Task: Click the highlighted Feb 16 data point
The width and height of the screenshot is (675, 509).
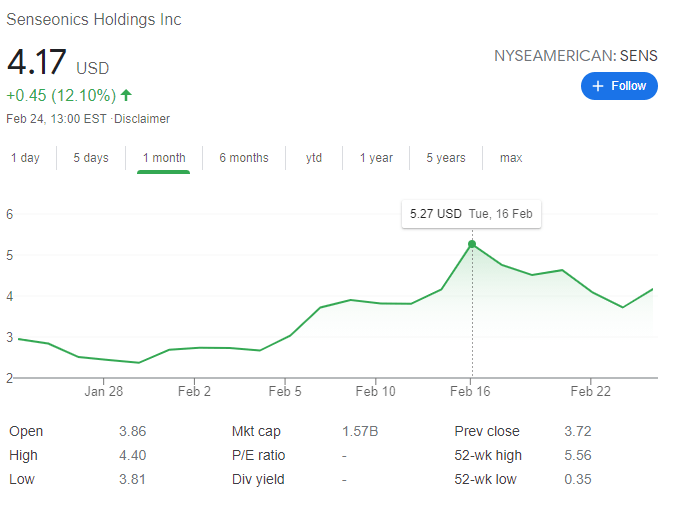Action: click(x=472, y=244)
